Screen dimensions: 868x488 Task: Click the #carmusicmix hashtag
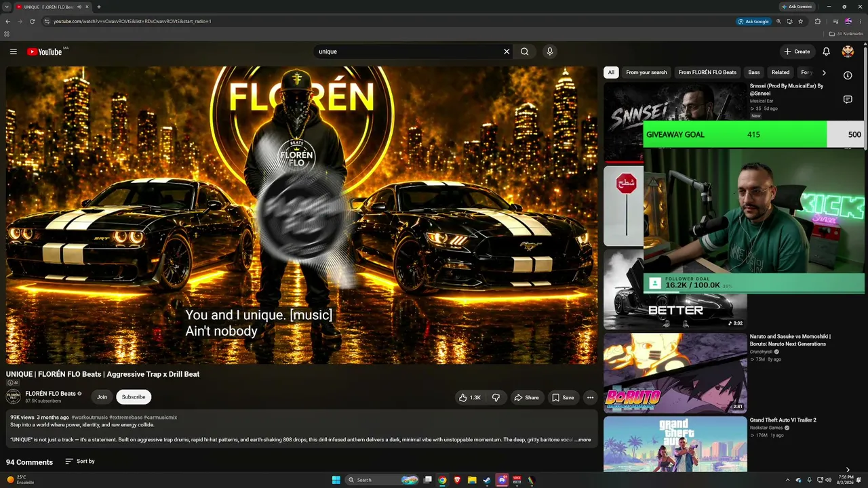click(x=161, y=418)
